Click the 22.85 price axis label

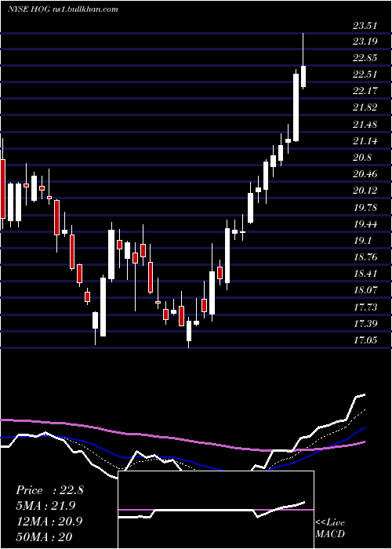tap(365, 58)
